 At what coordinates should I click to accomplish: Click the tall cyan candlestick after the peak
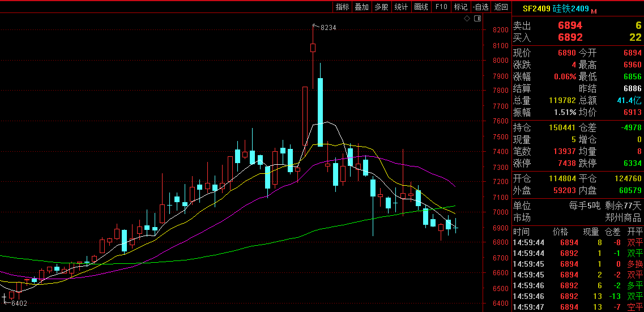coord(320,112)
